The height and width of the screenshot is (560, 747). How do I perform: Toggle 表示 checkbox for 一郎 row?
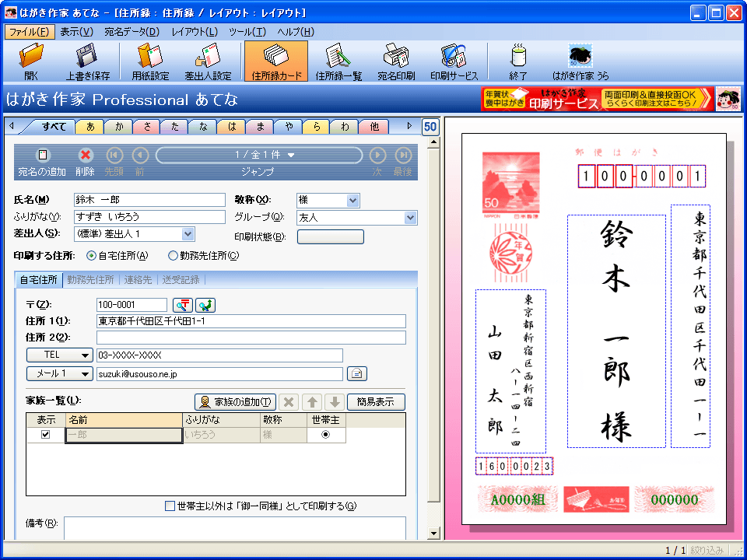click(46, 434)
